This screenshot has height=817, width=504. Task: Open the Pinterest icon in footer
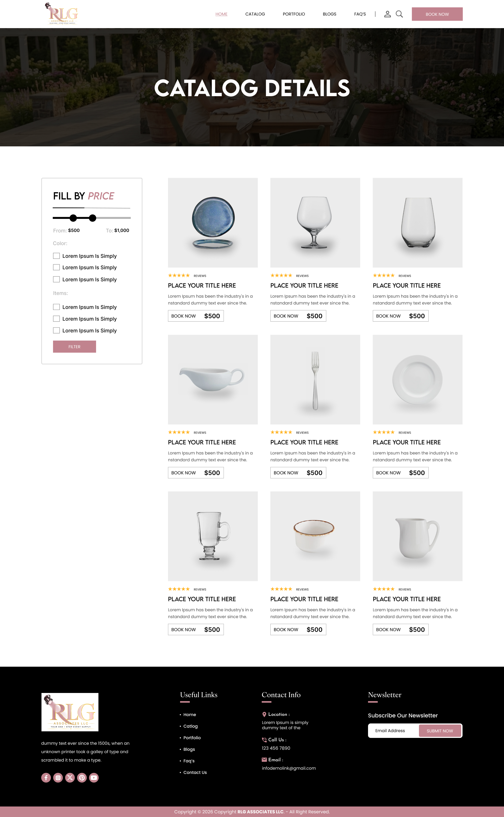(x=82, y=778)
